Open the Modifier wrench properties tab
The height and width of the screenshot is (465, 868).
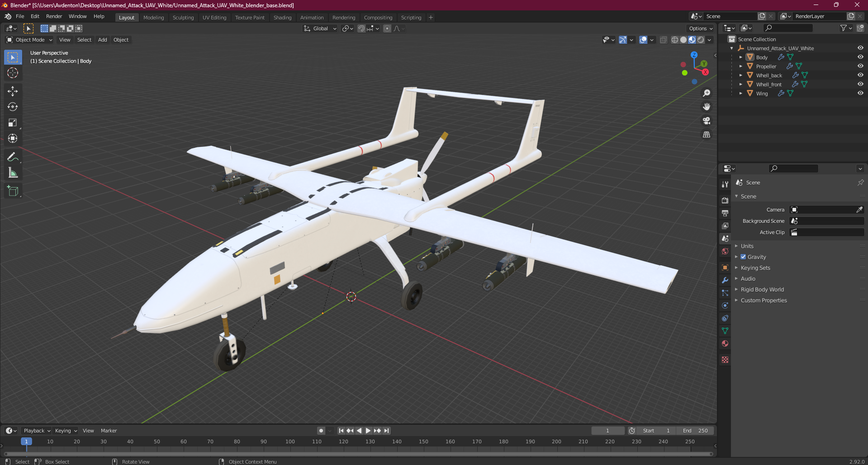725,280
